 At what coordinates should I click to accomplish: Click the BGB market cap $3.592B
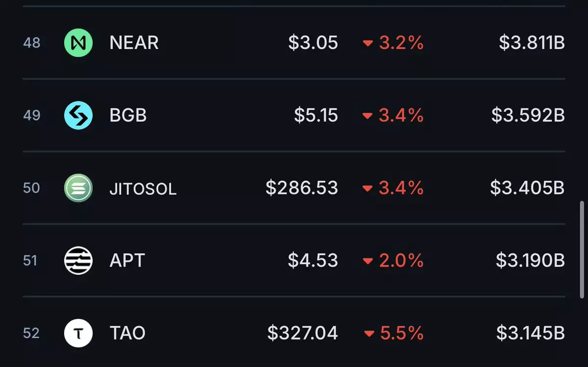528,116
